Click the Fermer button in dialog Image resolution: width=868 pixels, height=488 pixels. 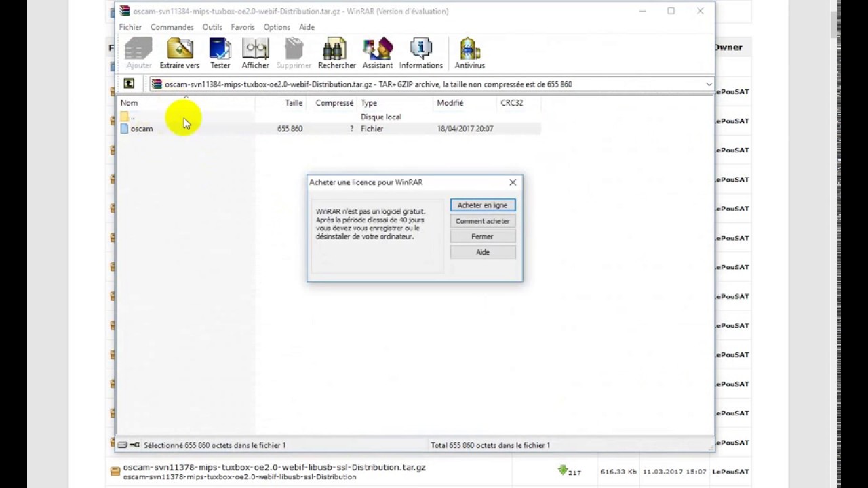pos(483,237)
